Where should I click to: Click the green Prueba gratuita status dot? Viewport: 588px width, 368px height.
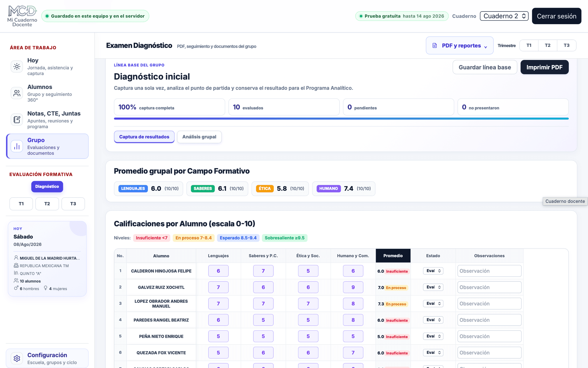361,16
